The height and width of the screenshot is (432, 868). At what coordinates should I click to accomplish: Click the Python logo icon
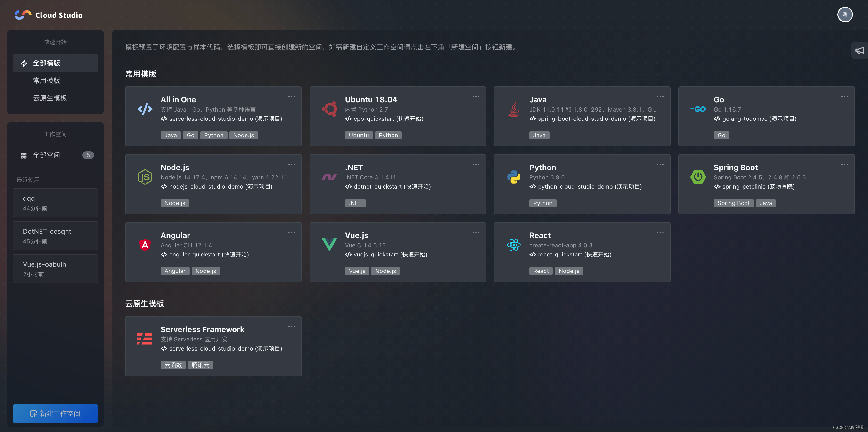pos(514,177)
